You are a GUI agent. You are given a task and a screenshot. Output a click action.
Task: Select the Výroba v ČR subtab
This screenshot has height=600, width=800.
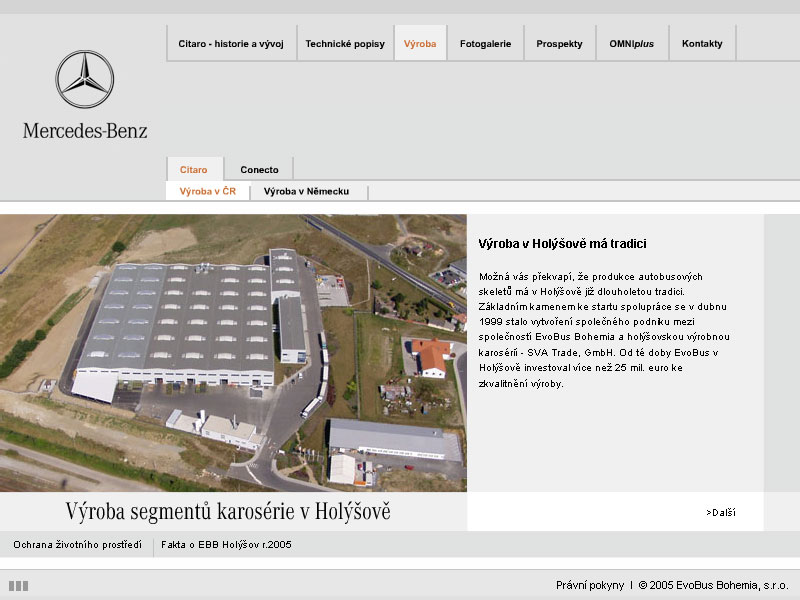(208, 191)
